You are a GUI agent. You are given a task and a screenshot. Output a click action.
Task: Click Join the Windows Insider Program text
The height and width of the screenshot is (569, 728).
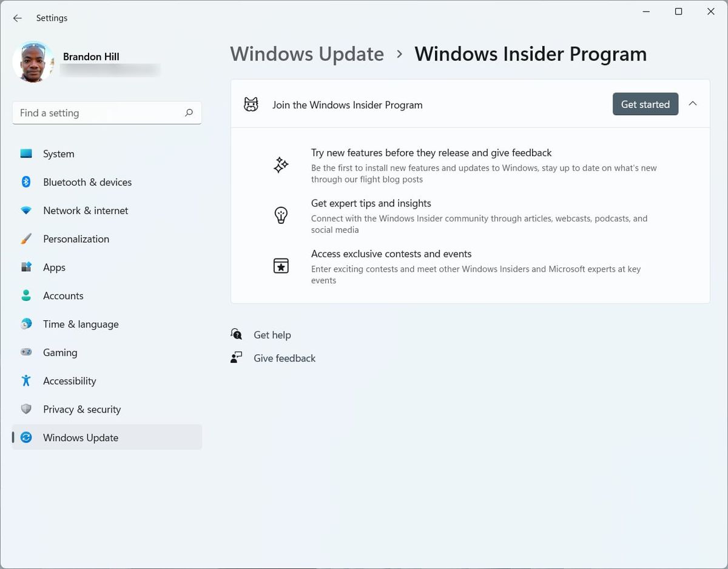click(x=348, y=105)
